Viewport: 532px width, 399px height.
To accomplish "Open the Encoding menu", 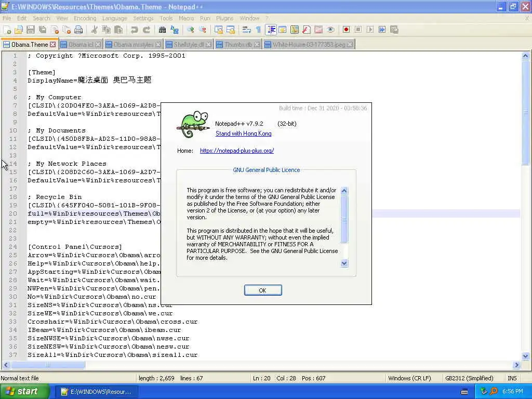I will click(x=85, y=18).
